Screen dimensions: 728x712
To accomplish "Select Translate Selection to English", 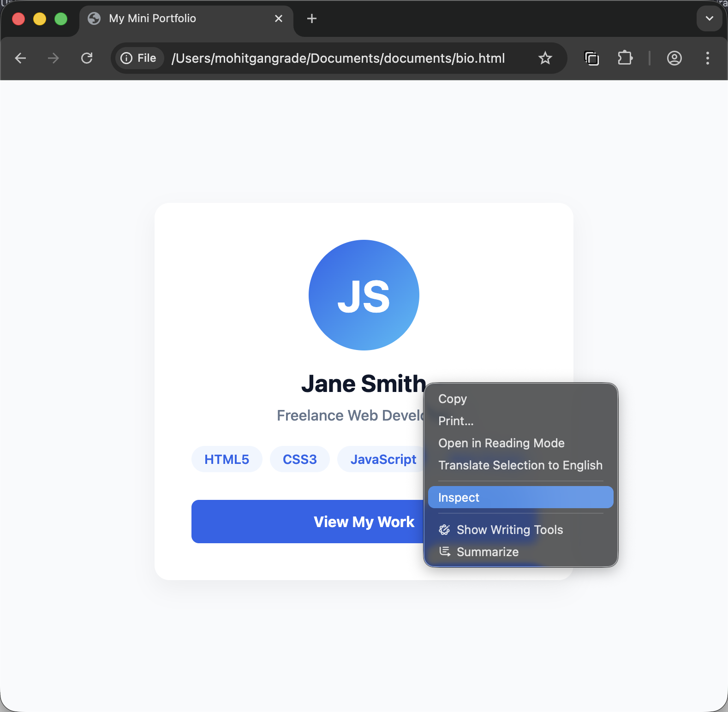I will [520, 465].
